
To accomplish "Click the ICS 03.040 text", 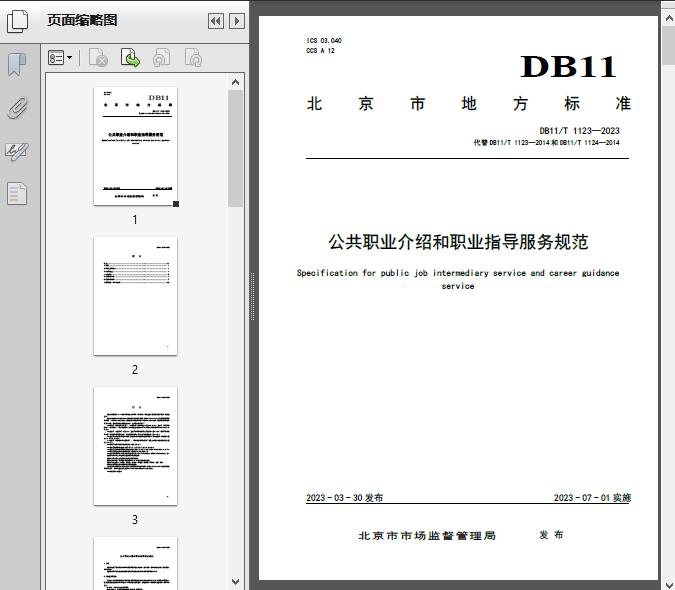I will pos(324,40).
